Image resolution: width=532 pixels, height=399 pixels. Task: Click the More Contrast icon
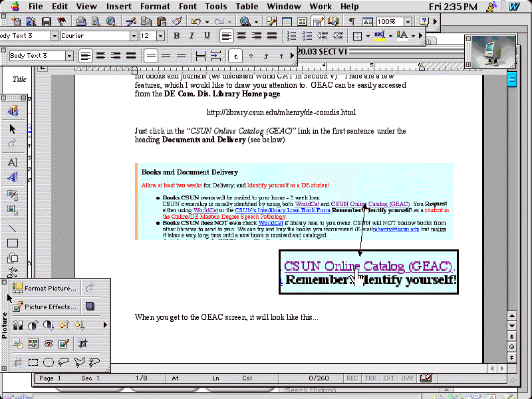(x=33, y=325)
